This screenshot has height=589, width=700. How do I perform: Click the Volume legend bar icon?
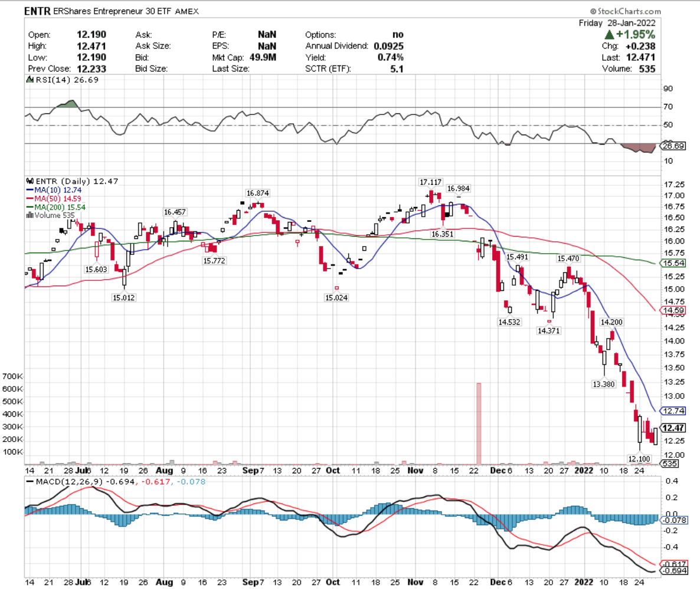(x=30, y=215)
